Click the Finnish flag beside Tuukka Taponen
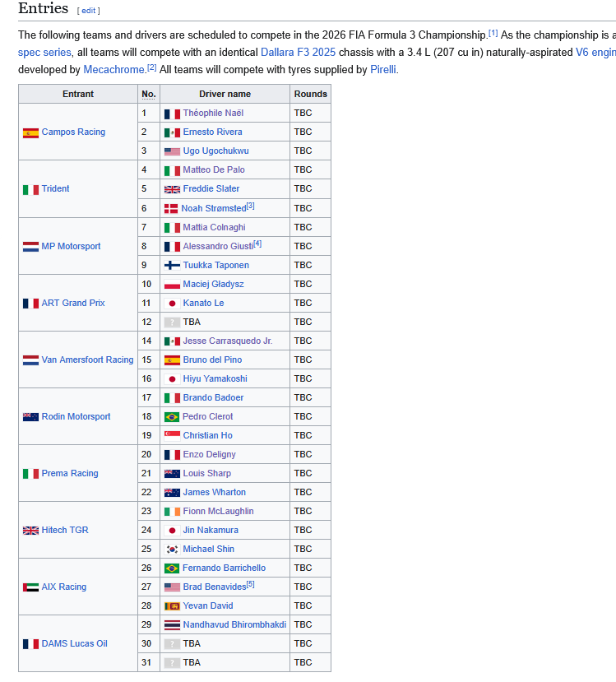616x682 pixels. tap(172, 266)
